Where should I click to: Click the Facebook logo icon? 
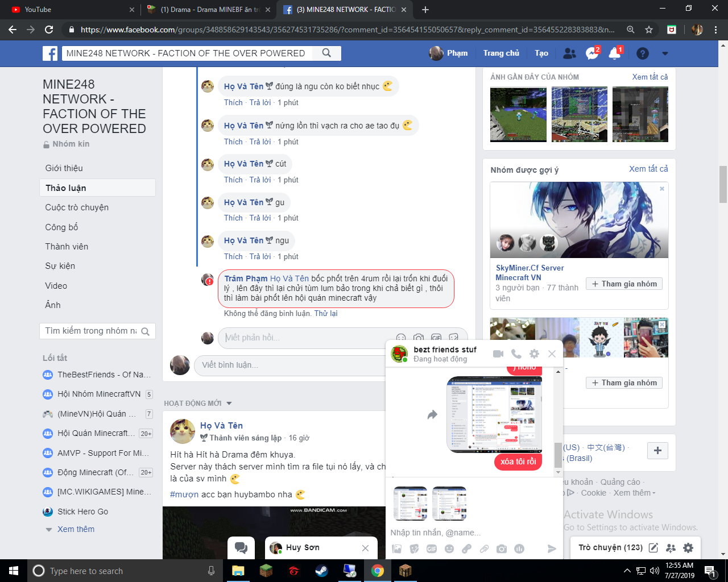click(50, 53)
